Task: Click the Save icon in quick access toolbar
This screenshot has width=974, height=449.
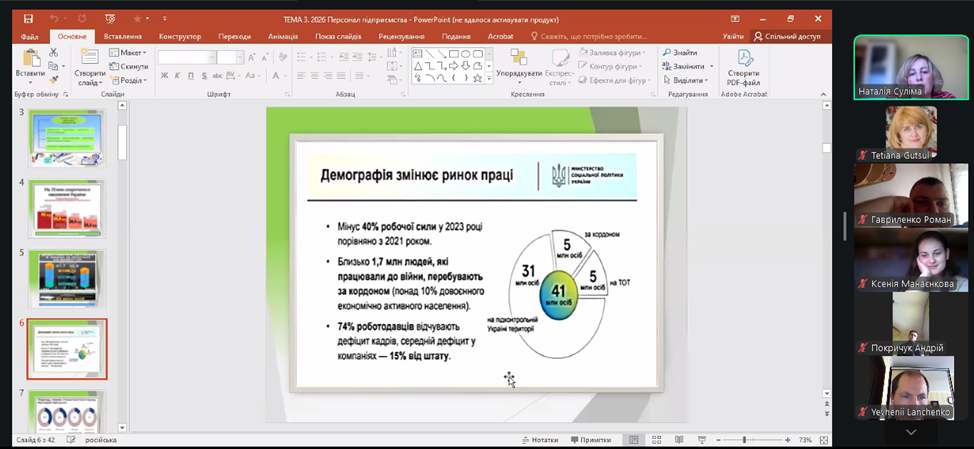Action: pos(28,18)
